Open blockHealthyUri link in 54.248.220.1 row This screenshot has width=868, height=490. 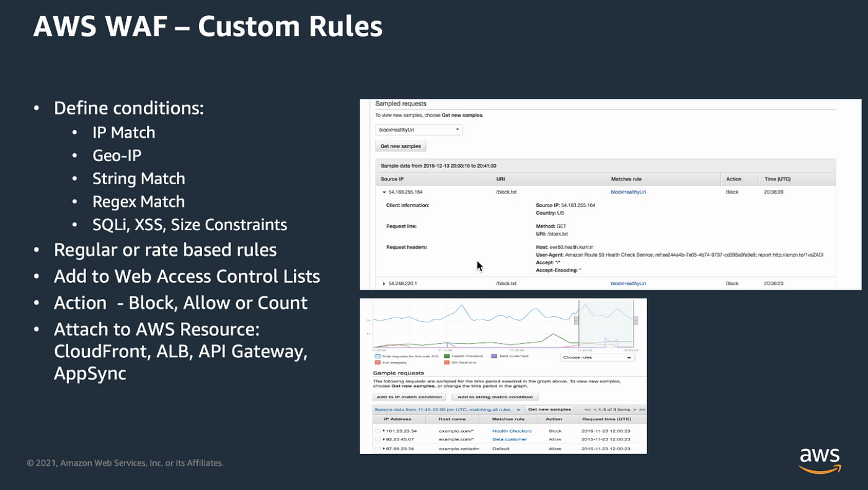[628, 283]
